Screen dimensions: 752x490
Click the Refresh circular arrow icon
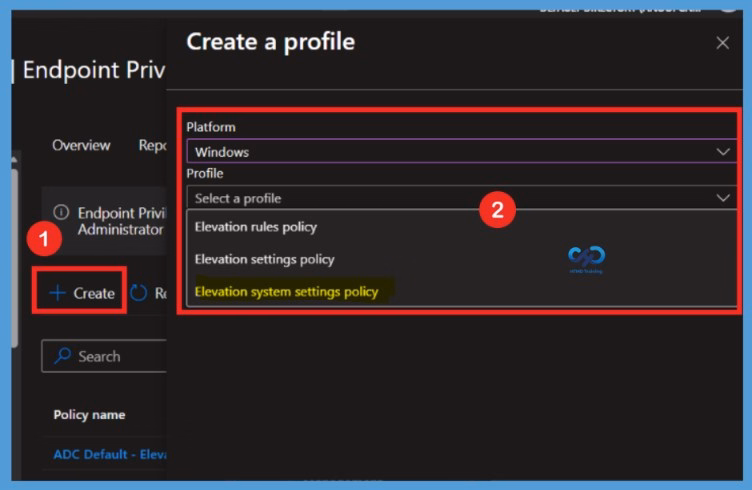point(139,293)
